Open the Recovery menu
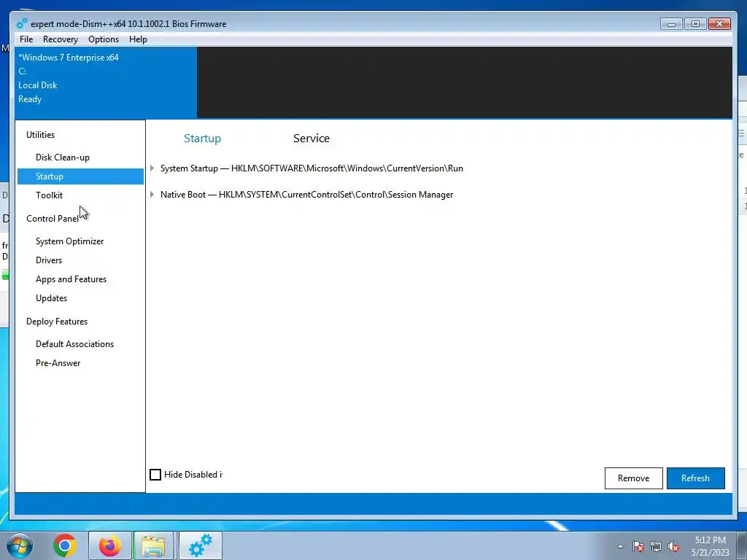This screenshot has width=747, height=560. tap(60, 39)
